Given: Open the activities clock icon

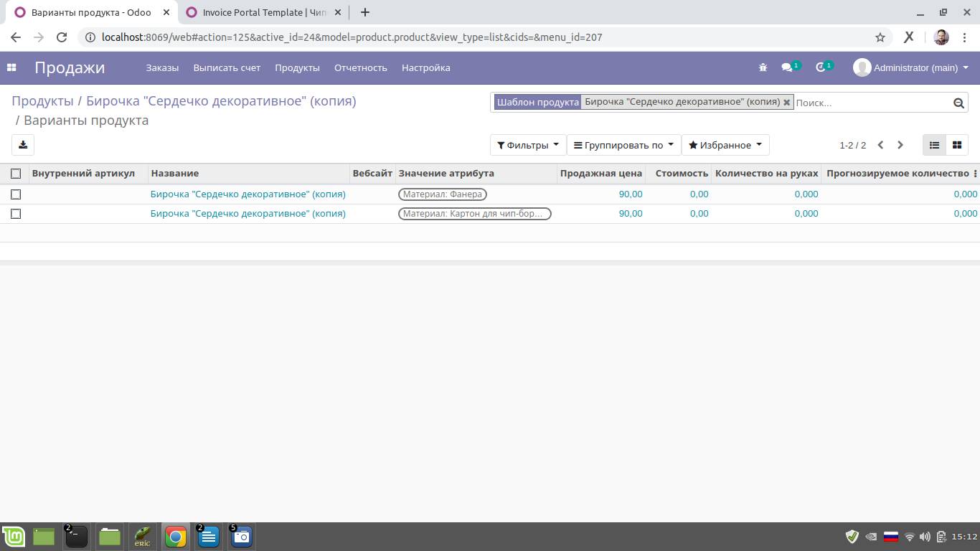Looking at the screenshot, I should 821,67.
